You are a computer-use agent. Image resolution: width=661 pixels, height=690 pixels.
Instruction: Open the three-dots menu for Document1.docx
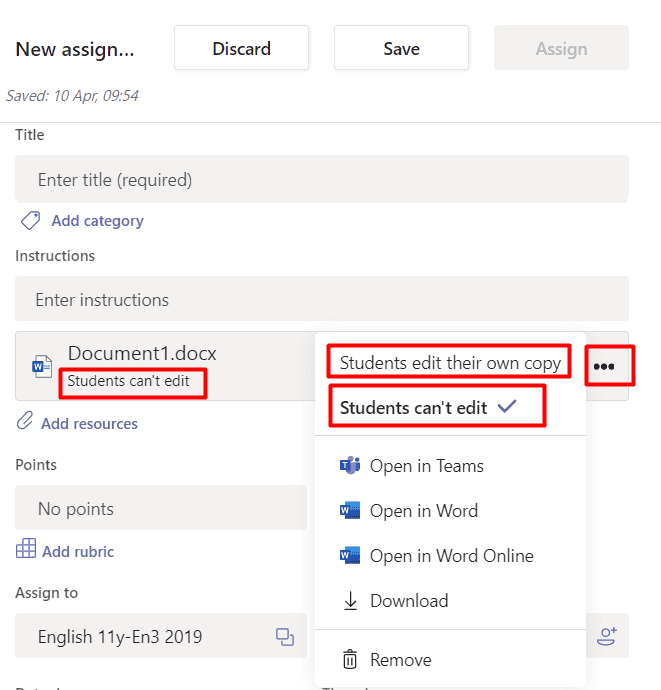[x=604, y=366]
